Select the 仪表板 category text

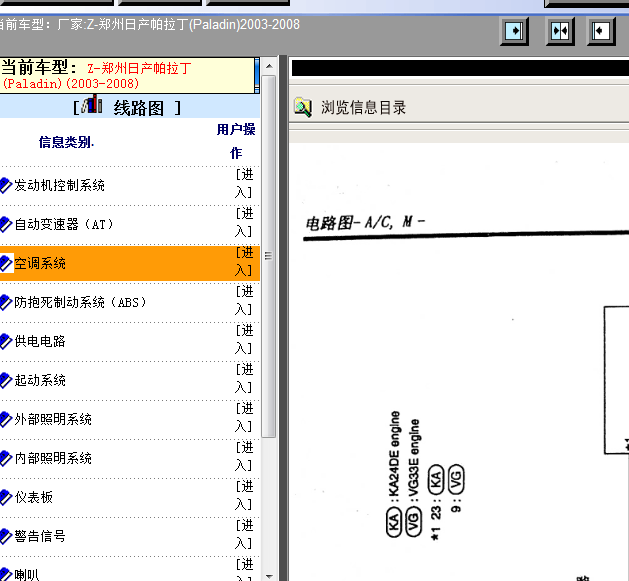click(x=34, y=497)
